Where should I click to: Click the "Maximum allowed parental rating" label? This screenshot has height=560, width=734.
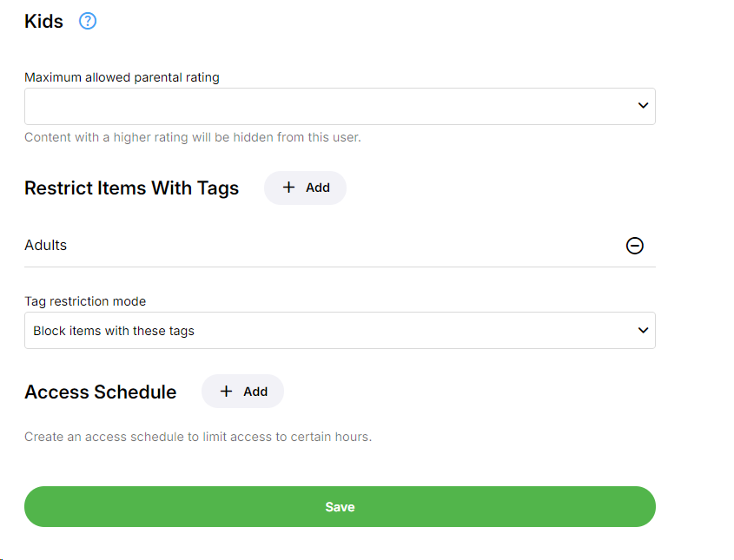coord(122,77)
